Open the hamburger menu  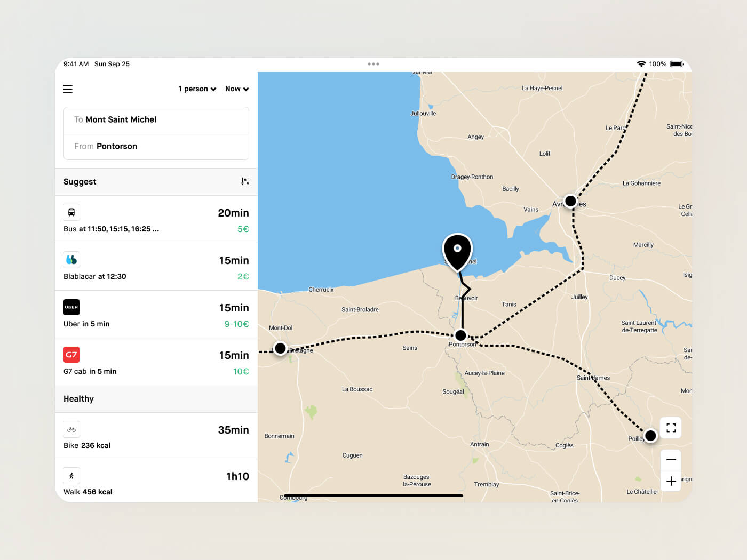tap(68, 89)
